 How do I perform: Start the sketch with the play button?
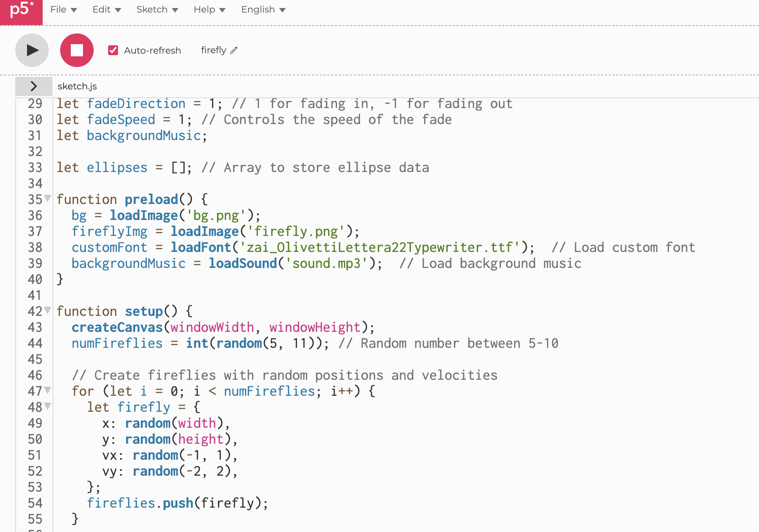(32, 50)
